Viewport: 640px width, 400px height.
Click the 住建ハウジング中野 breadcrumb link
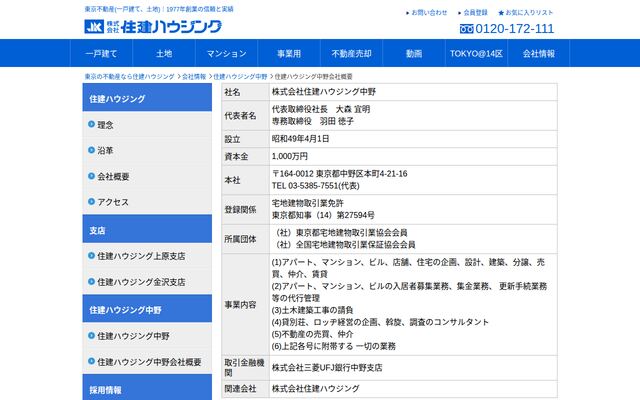pos(240,76)
